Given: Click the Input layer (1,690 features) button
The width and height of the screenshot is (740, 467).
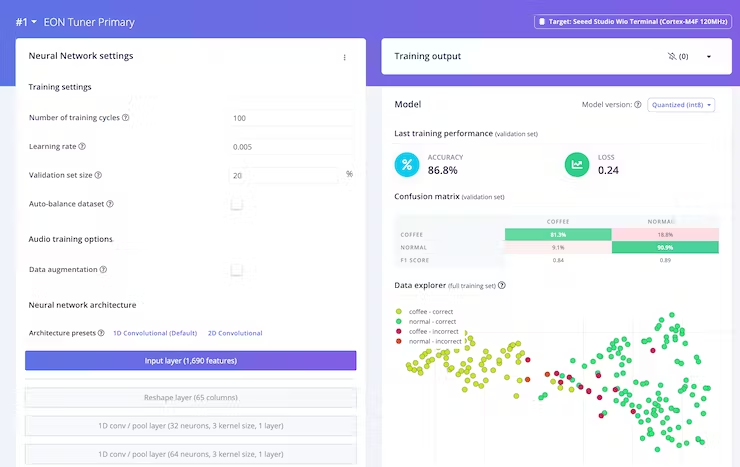Looking at the screenshot, I should tap(190, 360).
